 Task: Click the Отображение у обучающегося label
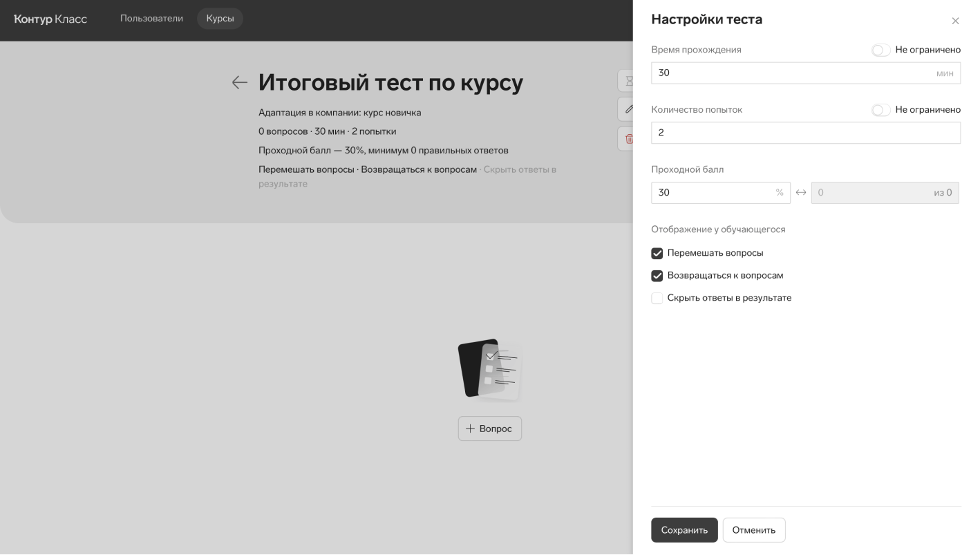click(x=718, y=229)
